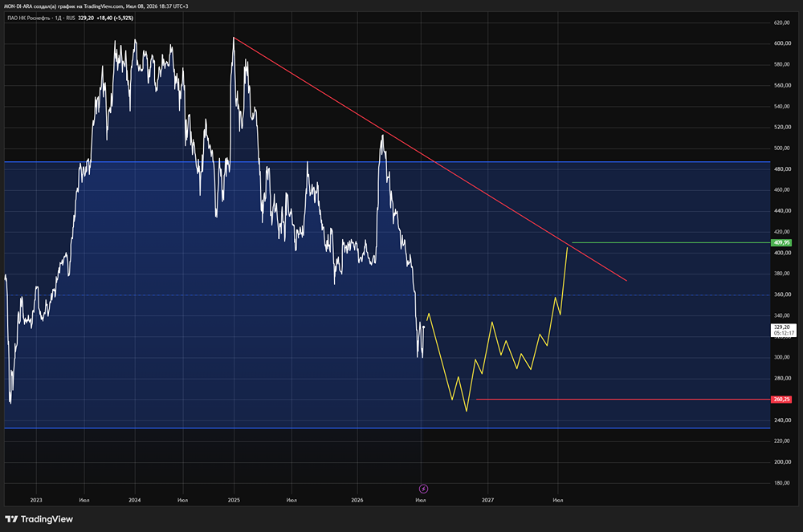
Task: Click the 600,00 price axis label
Action: (x=781, y=43)
